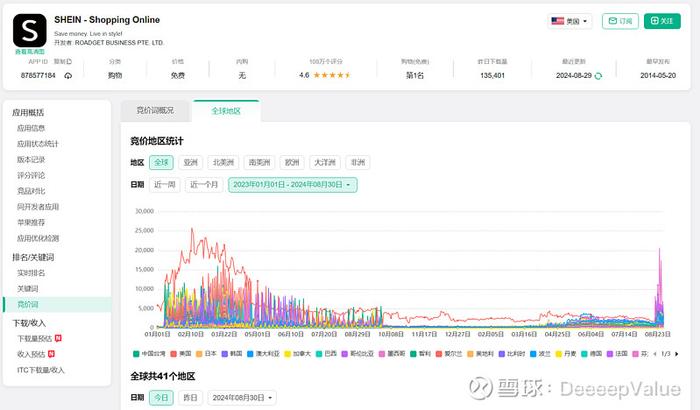Select the 南美洲 region filter

pos(259,162)
